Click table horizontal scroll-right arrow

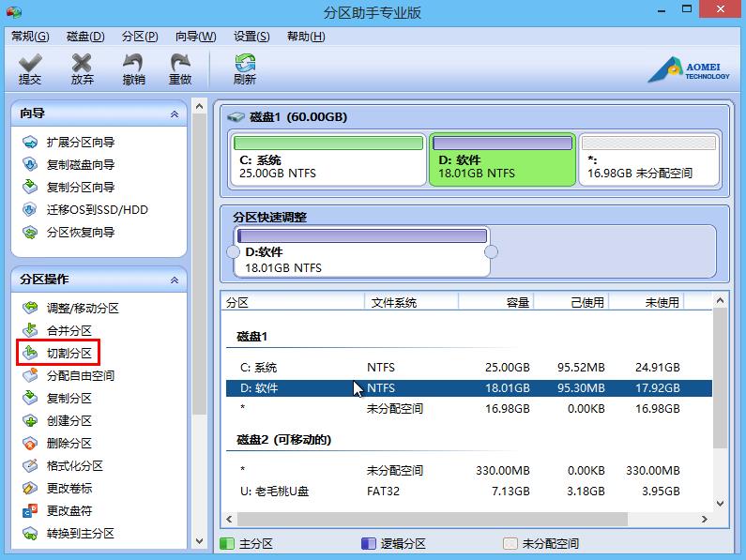(x=705, y=519)
